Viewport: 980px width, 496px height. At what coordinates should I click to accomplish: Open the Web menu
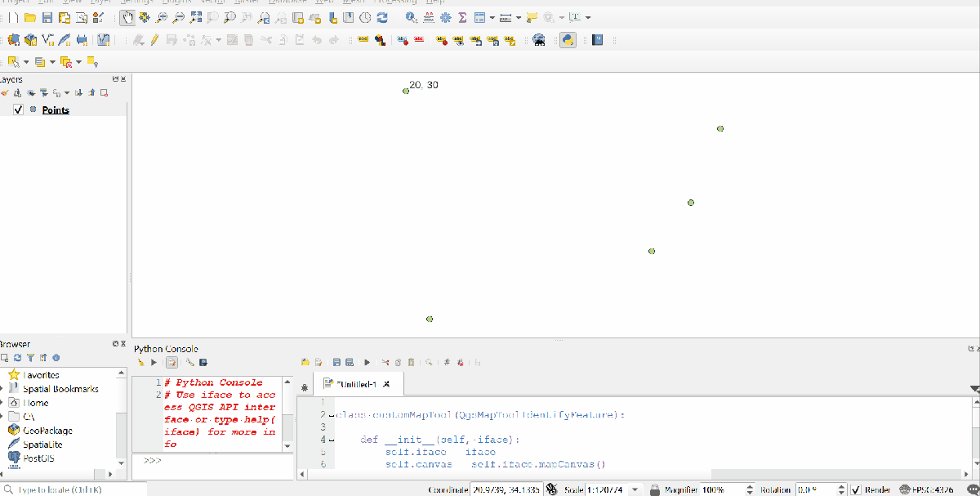324,2
